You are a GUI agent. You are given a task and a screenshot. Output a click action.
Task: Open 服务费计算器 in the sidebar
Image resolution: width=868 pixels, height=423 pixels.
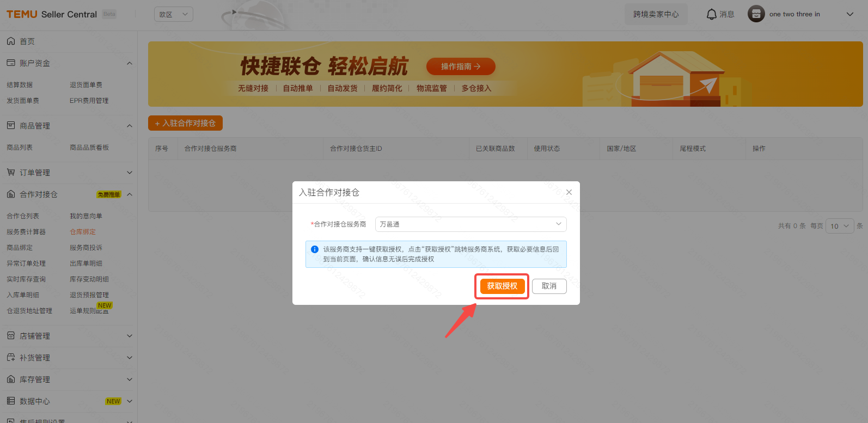click(x=26, y=232)
